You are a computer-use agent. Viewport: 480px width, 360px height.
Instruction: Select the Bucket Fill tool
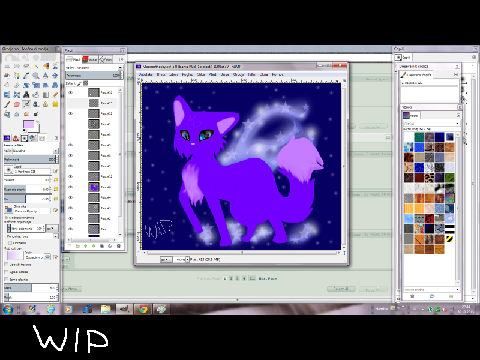coord(36,95)
